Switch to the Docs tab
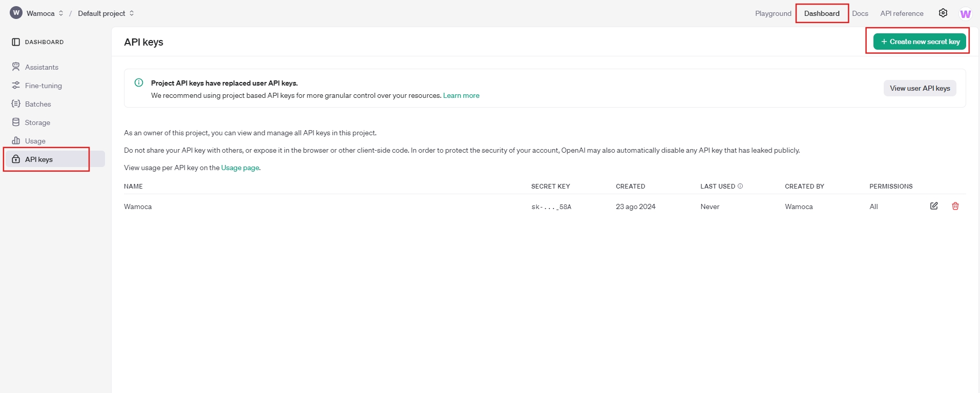Screen dimensions: 980x393 coord(860,13)
